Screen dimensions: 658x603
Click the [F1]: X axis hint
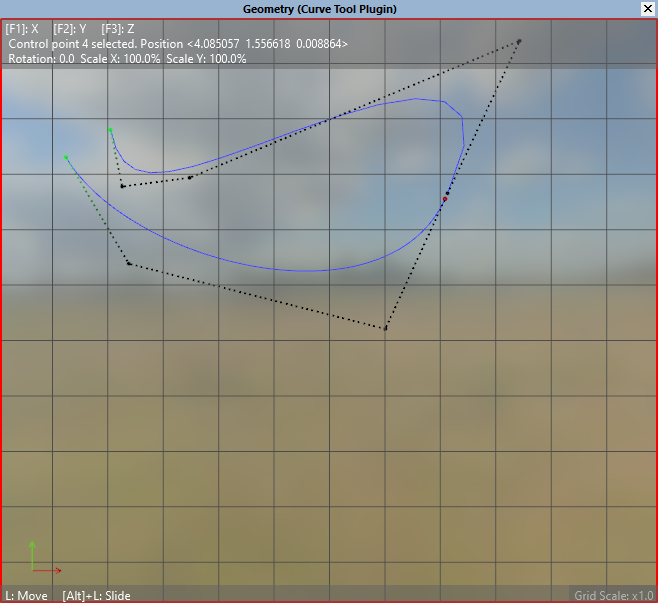click(22, 29)
